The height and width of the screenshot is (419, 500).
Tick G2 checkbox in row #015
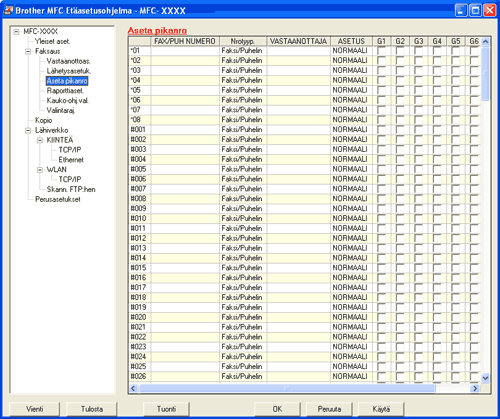400,268
